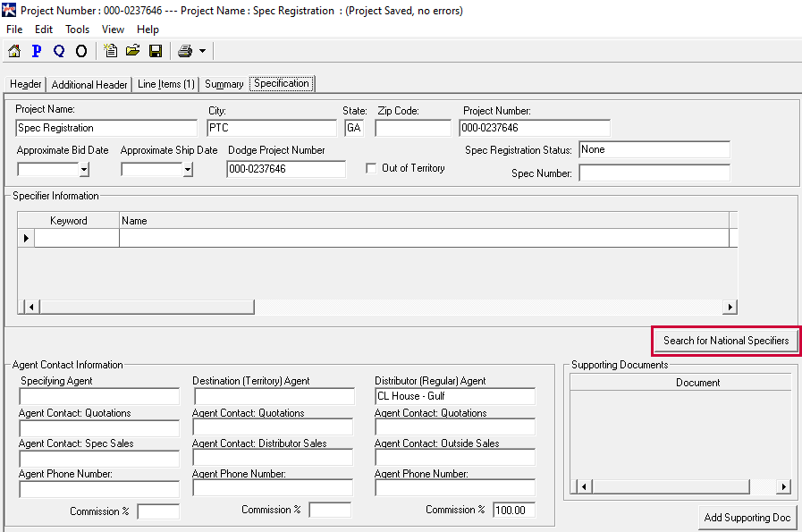This screenshot has height=532, width=802.
Task: Open the Approximate Ship Date dropdown
Action: point(188,169)
